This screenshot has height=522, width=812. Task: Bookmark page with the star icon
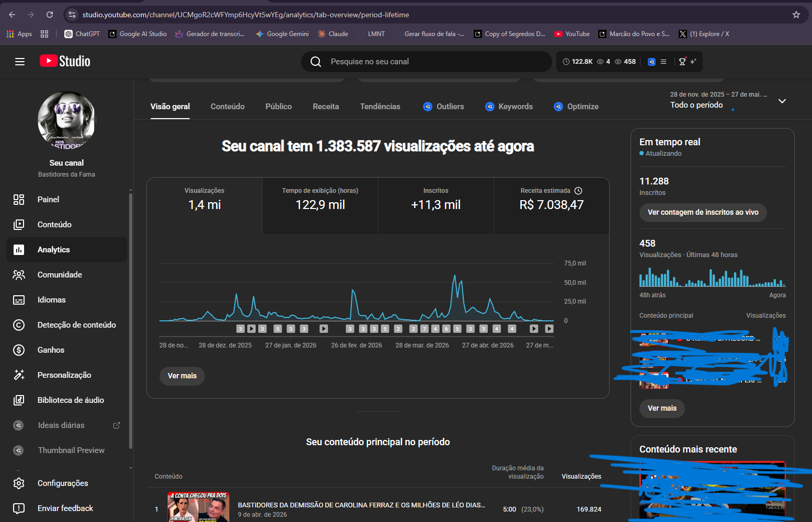tap(796, 15)
